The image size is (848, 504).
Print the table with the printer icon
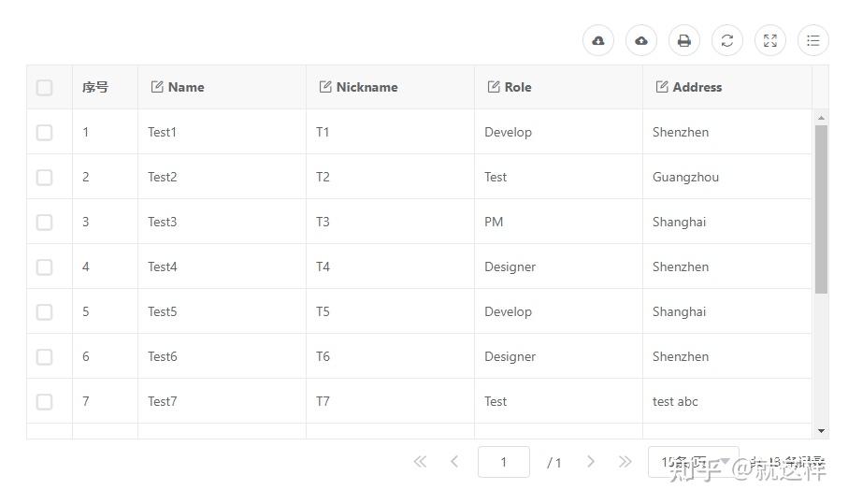click(x=684, y=41)
